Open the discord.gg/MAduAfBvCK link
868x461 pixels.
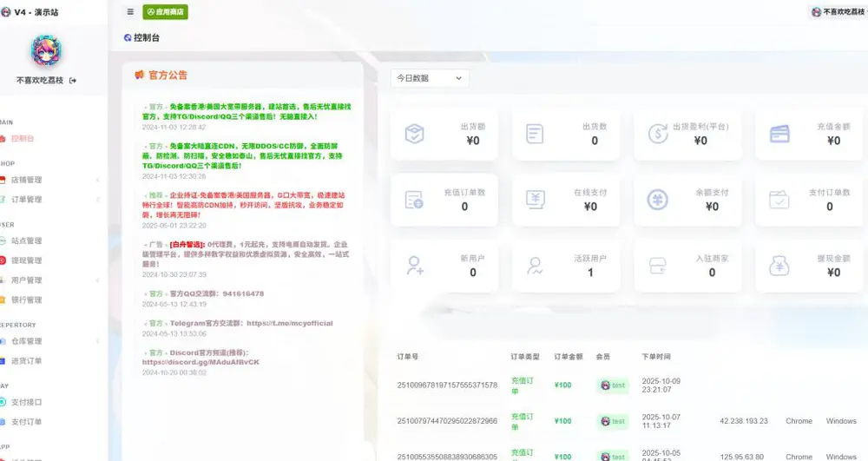click(201, 362)
